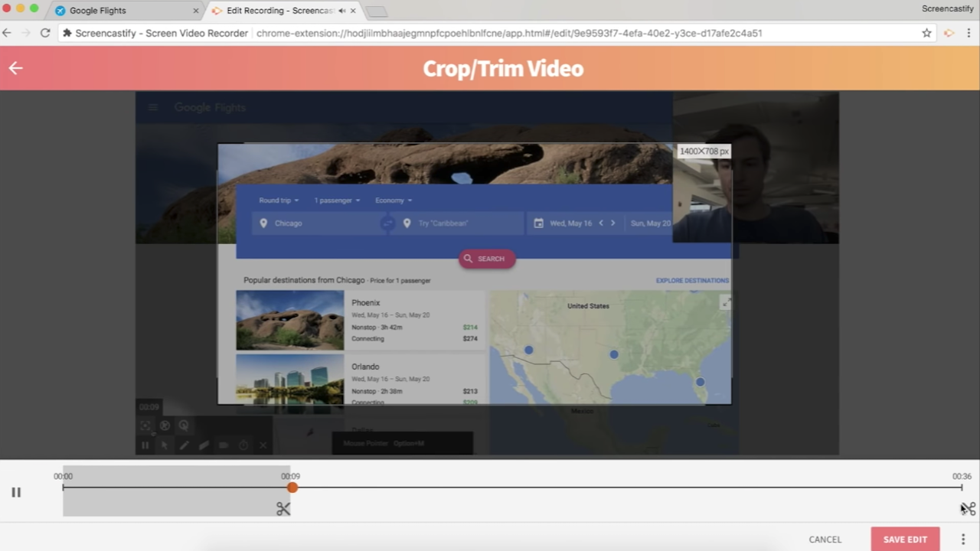Click the back arrow in Crop/Trim header

(15, 68)
